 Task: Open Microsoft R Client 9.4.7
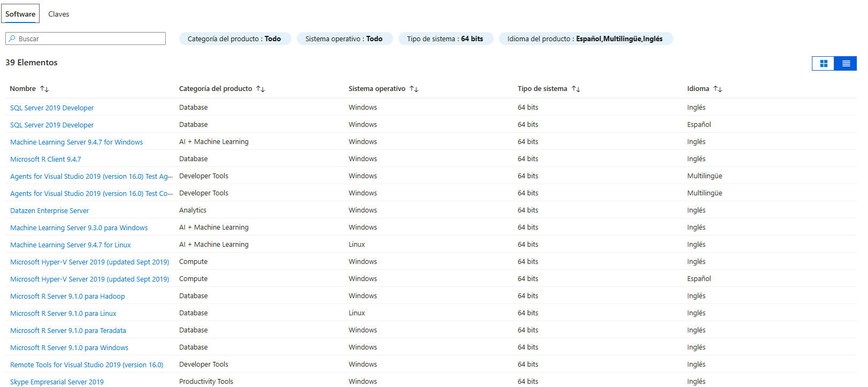[45, 160]
